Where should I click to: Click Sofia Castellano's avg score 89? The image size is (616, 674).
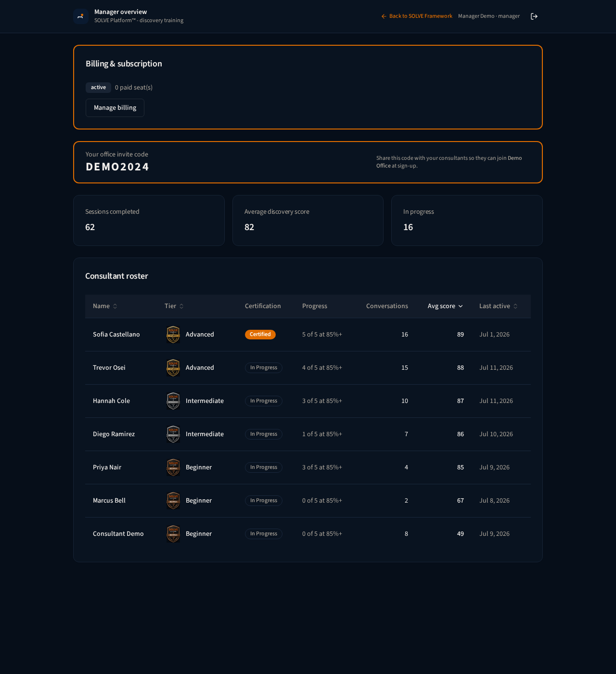[461, 335]
